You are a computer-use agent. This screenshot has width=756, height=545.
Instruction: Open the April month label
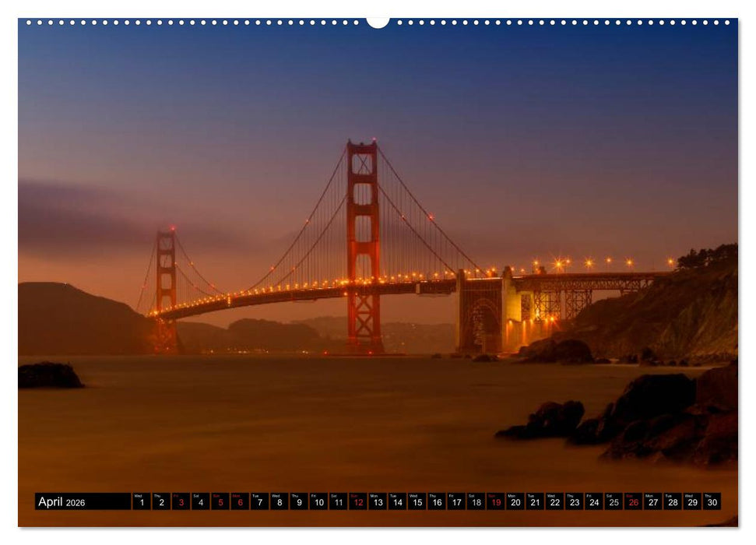point(52,503)
